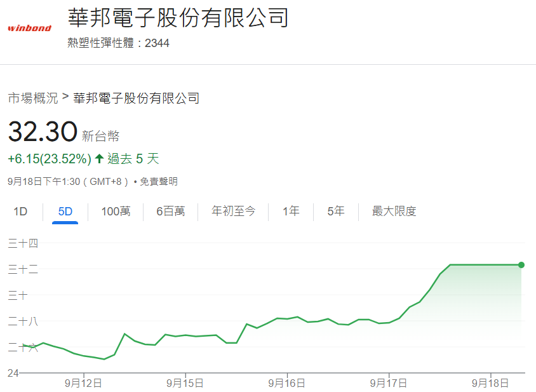This screenshot has width=536, height=392.
Task: Click the 三十四 y-axis label
Action: [x=23, y=243]
